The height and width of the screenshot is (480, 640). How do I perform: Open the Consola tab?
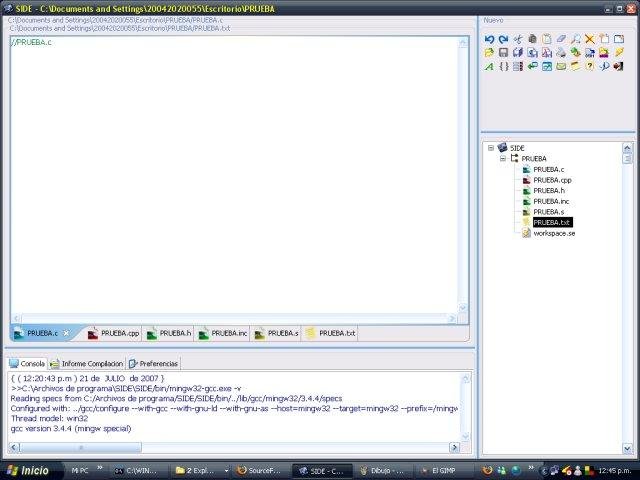[x=27, y=363]
